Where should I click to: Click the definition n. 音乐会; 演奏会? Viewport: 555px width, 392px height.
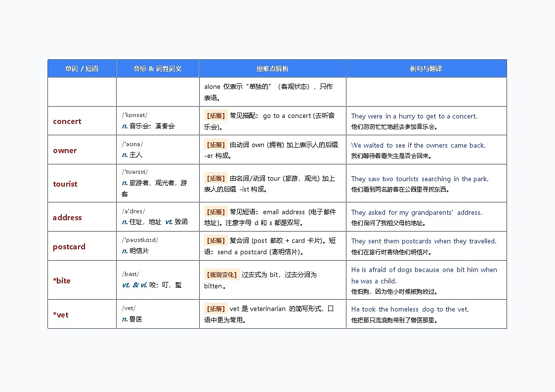click(x=148, y=126)
